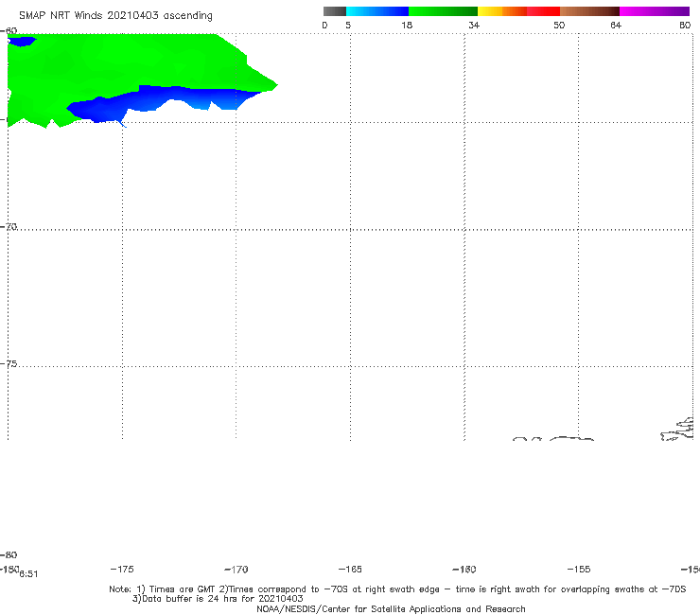Click the magenta-purple segment of the colorbar
The height and width of the screenshot is (615, 700).
(655, 11)
